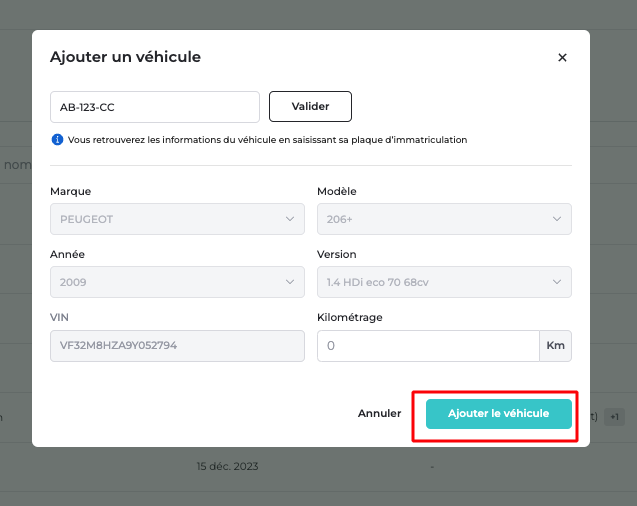Viewport: 637px width, 506px height.
Task: Click Ajouter le véhicule button
Action: (498, 414)
